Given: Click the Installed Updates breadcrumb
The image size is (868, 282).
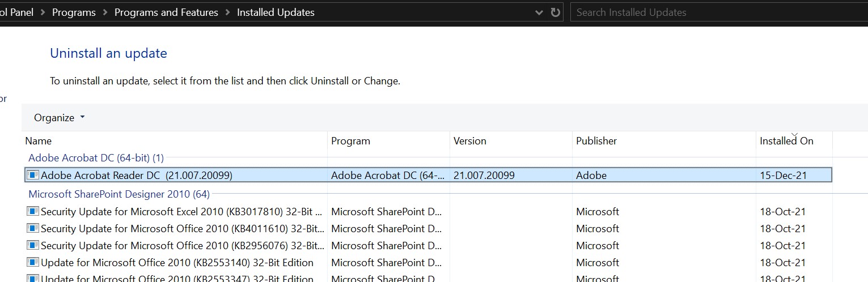Looking at the screenshot, I should pos(276,12).
